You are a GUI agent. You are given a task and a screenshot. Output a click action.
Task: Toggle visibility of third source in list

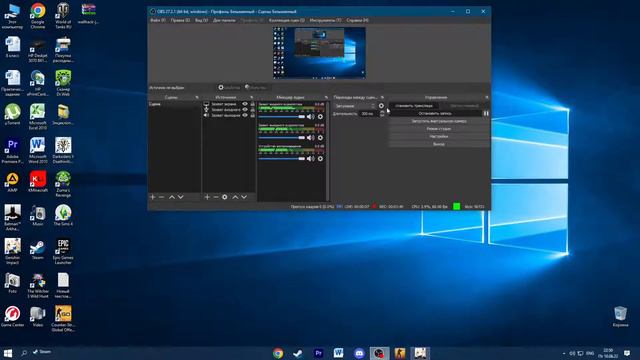tap(245, 116)
